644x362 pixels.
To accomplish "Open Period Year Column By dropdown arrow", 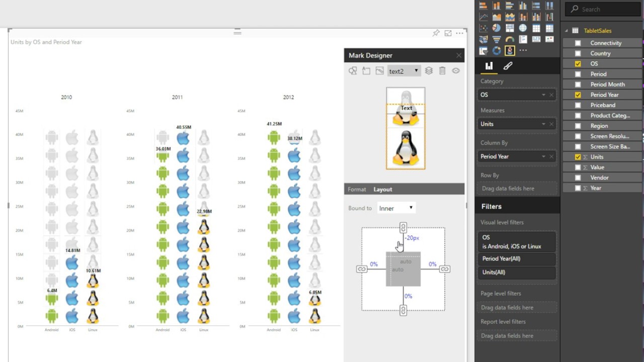I will click(543, 156).
